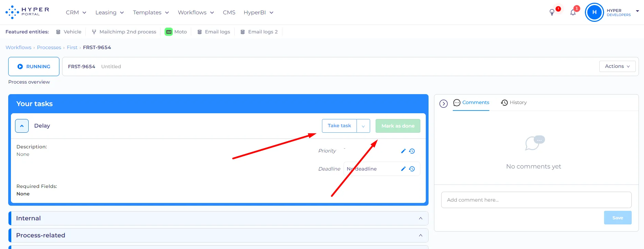Click Mark as done button
The width and height of the screenshot is (644, 249).
coord(398,126)
